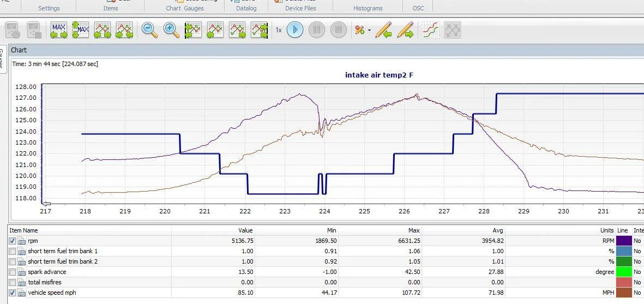Click the 1x playback speed label
This screenshot has height=304, width=644.
pos(279,30)
